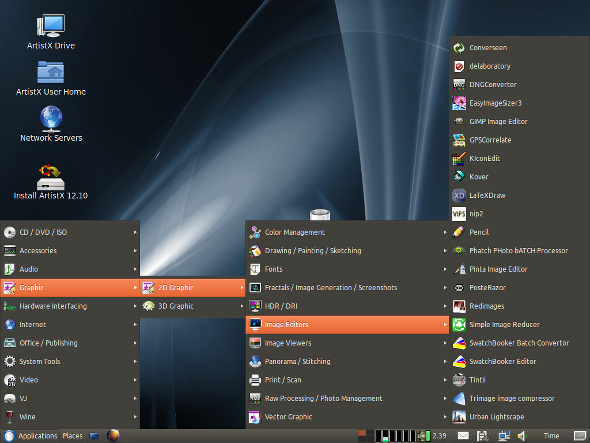Click SwatchBooker Editor icon
Screen dimensions: 590x443
pyautogui.click(x=459, y=361)
